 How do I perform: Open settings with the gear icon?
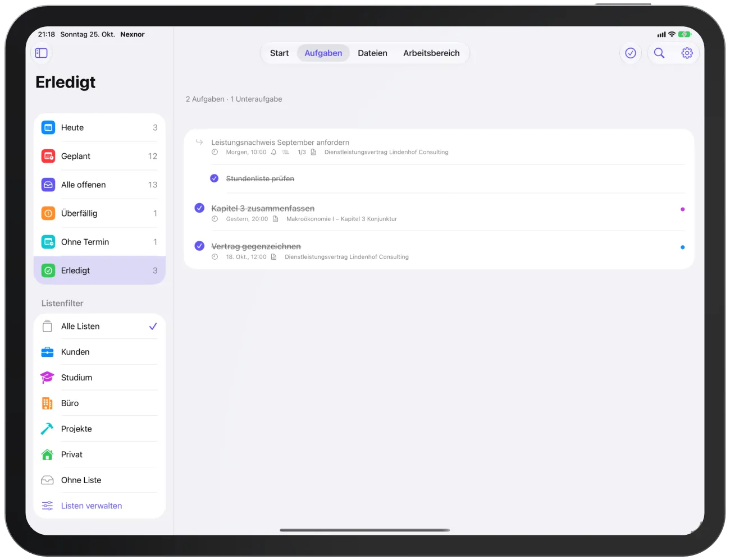[x=687, y=53]
